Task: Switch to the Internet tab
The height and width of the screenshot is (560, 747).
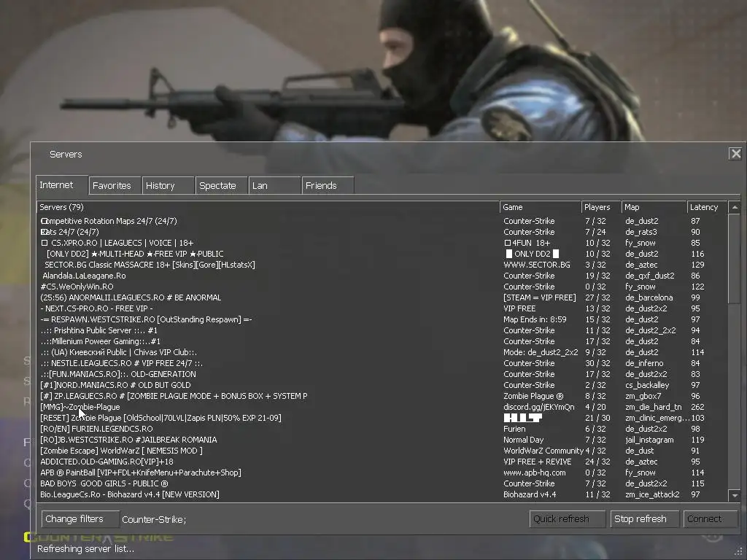Action: click(62, 184)
